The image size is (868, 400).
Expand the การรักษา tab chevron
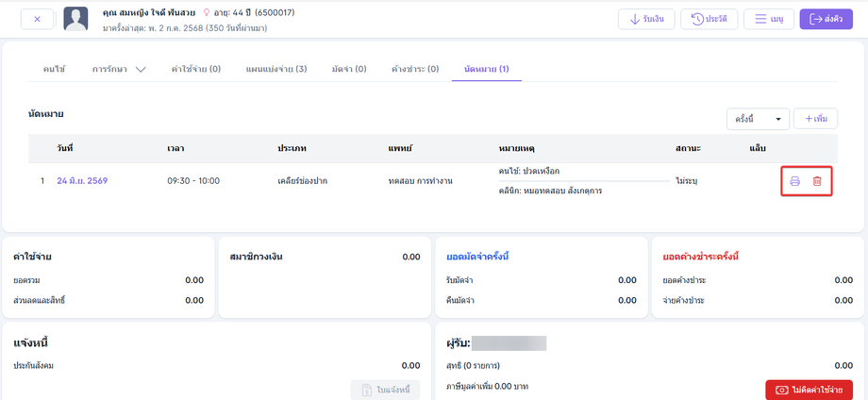[x=140, y=70]
